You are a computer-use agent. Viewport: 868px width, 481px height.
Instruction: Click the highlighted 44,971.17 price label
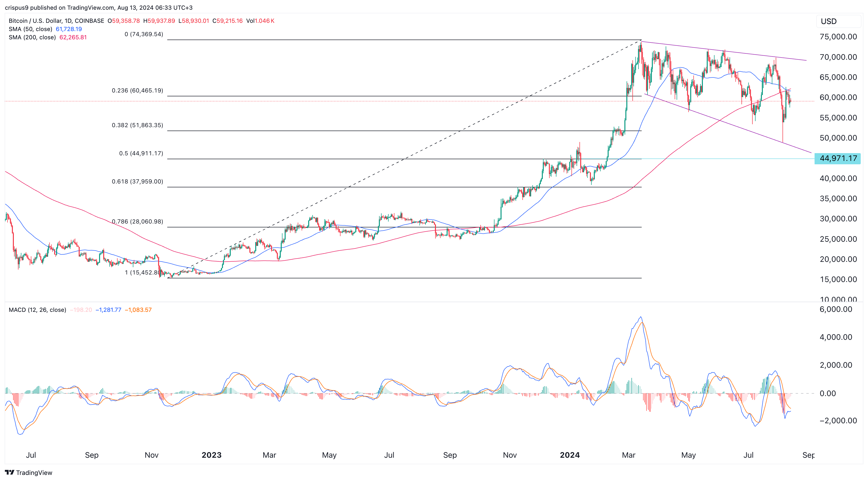[x=837, y=158]
